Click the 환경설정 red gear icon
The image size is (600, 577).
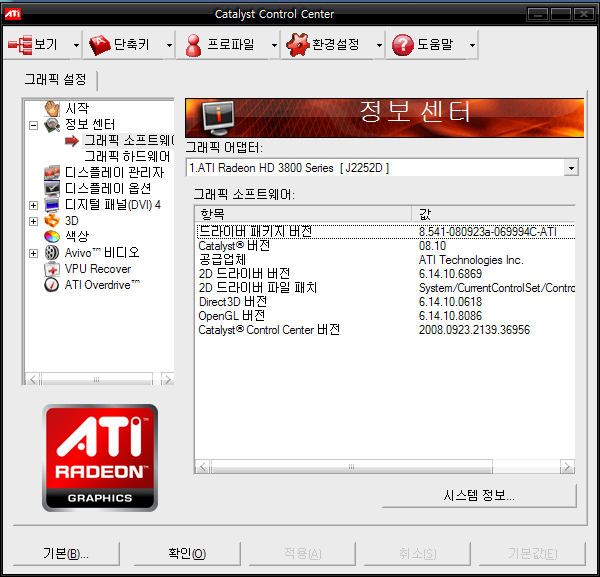click(x=297, y=45)
